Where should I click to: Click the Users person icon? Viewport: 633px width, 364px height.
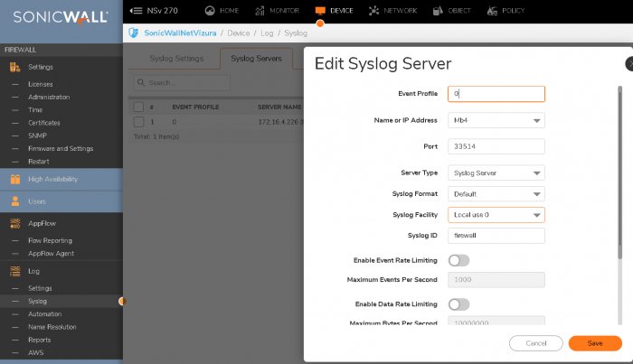[x=15, y=201]
